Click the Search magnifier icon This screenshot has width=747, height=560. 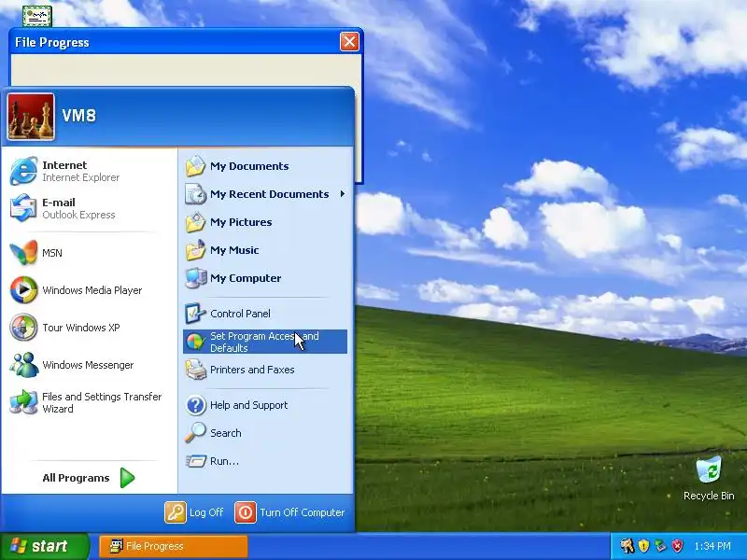pyautogui.click(x=195, y=433)
